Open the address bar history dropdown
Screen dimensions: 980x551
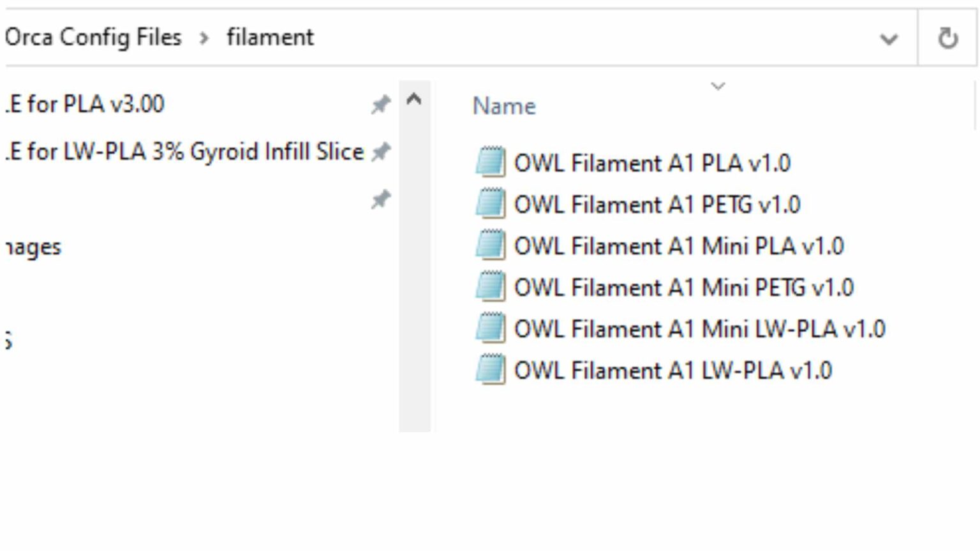tap(889, 39)
